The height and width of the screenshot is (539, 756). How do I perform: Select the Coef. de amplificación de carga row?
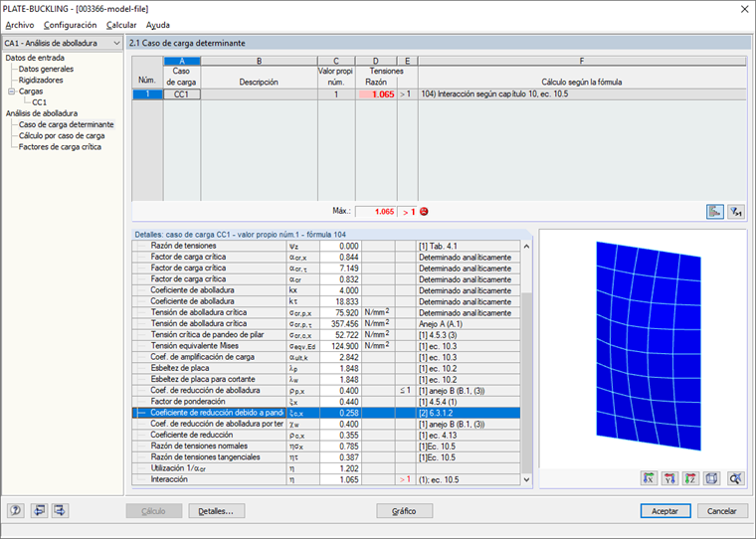pyautogui.click(x=326, y=357)
